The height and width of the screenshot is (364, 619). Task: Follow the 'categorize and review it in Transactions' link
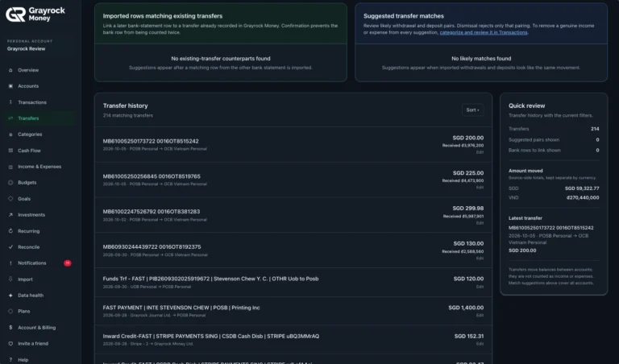tap(484, 32)
